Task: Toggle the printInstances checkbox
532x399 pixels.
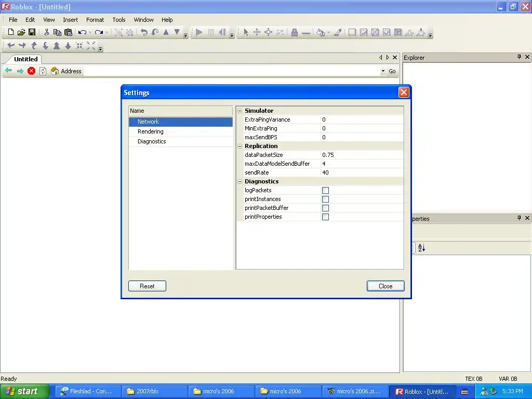Action: 325,199
